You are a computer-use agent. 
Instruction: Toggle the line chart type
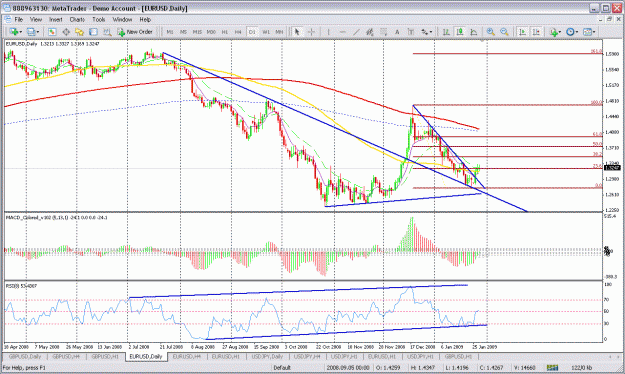pos(474,32)
